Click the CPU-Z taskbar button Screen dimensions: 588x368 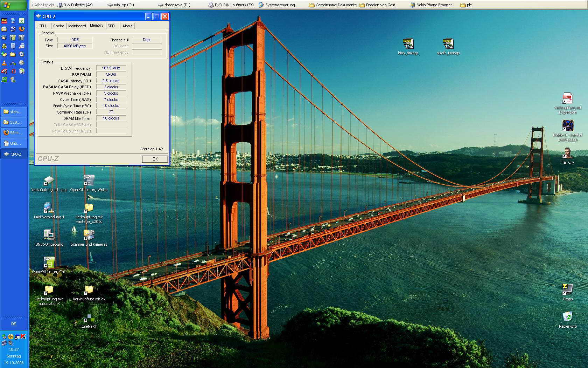pos(14,154)
